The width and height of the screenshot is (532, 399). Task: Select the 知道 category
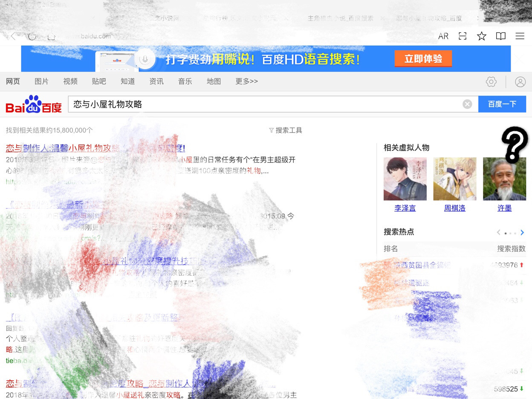tap(128, 81)
